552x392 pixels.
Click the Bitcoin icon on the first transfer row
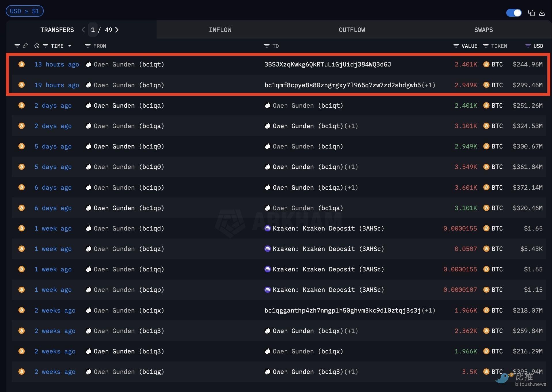click(22, 64)
